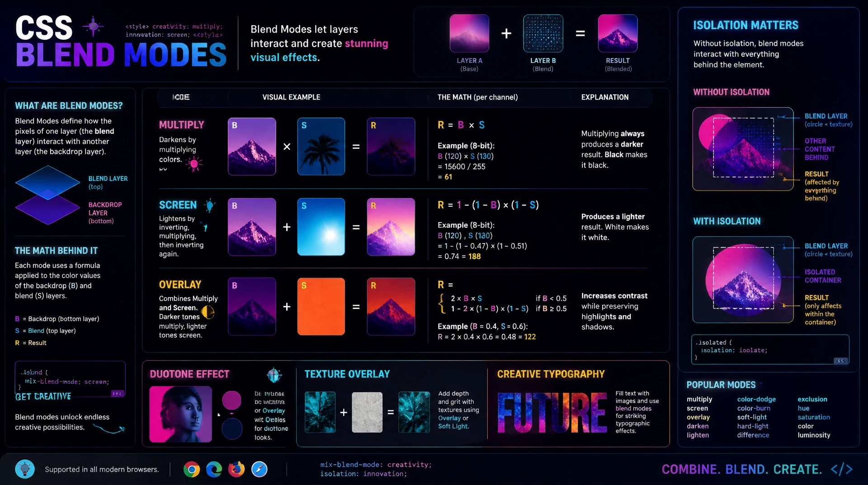Click 'darken' in popular modes
868x485 pixels.
pyautogui.click(x=698, y=426)
